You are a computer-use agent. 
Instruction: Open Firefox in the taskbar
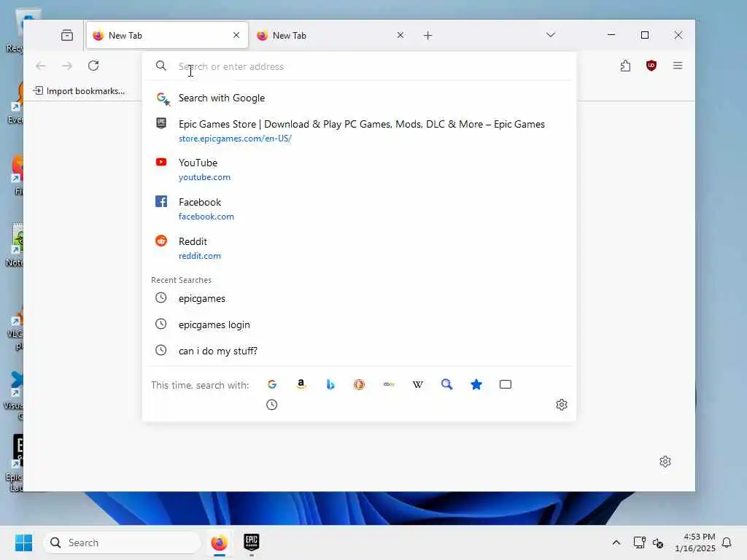[219, 542]
